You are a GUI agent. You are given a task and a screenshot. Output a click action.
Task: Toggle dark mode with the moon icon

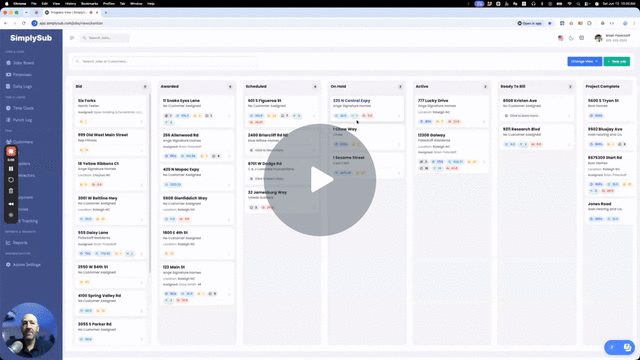[x=571, y=38]
